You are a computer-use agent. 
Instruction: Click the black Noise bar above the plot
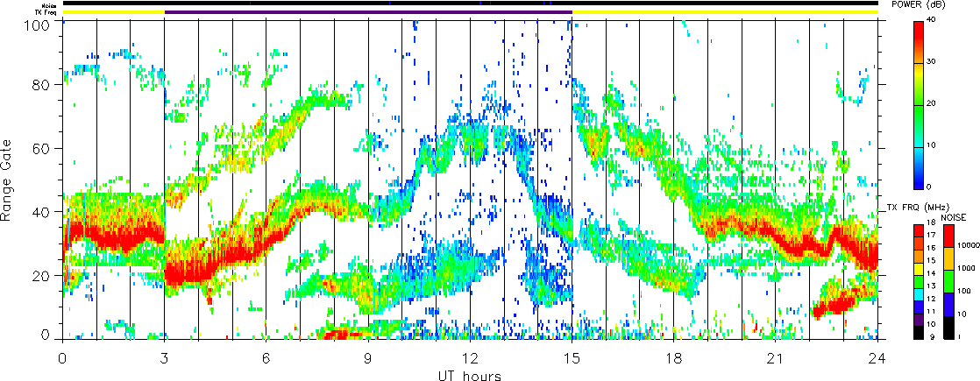click(x=470, y=4)
